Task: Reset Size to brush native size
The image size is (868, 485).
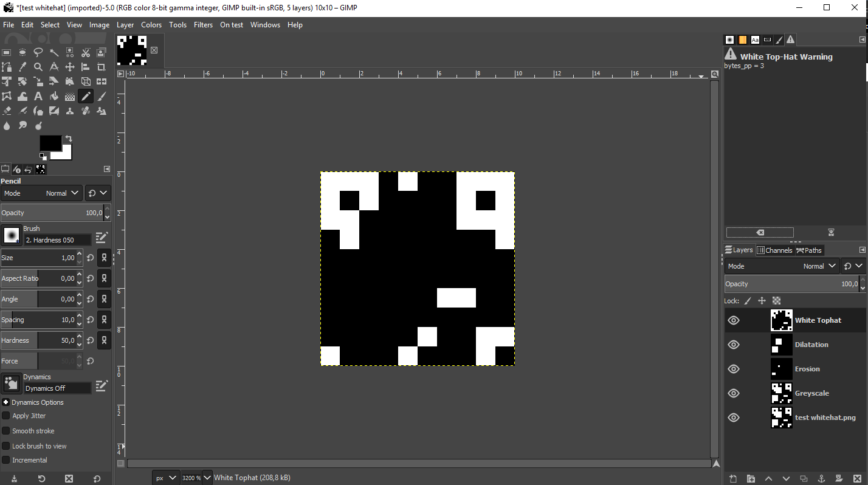Action: (90, 258)
